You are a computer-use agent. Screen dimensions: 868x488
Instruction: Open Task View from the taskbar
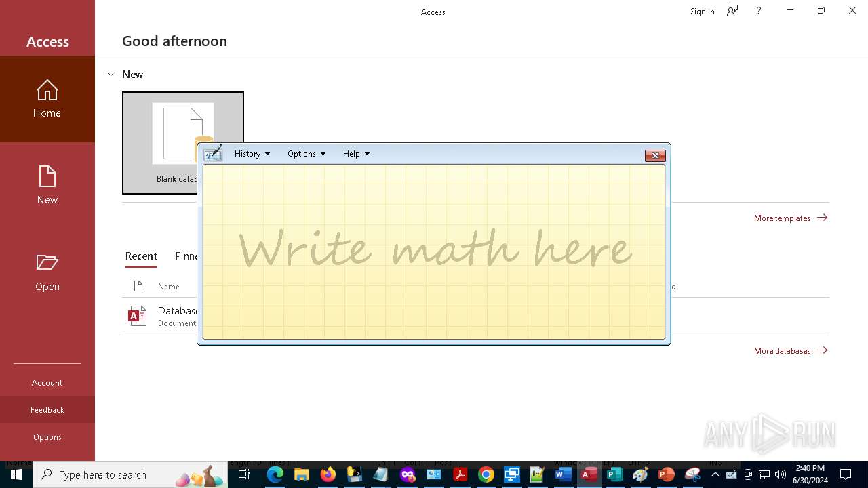[244, 474]
